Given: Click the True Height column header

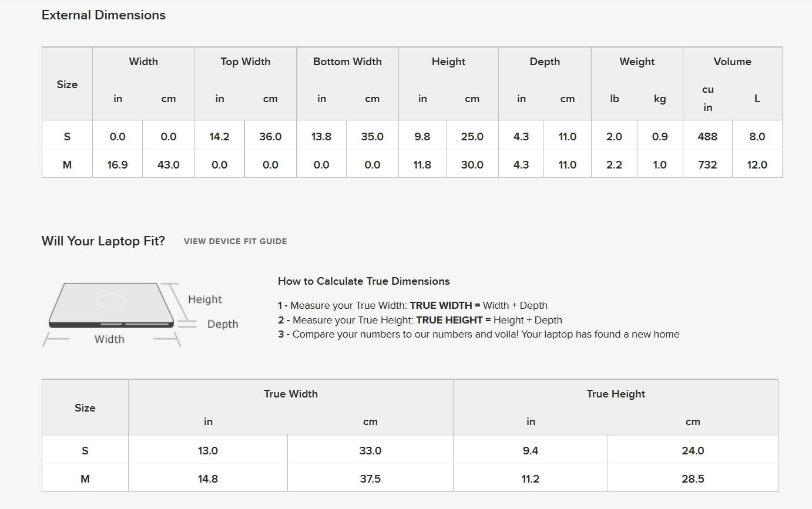Looking at the screenshot, I should (615, 394).
